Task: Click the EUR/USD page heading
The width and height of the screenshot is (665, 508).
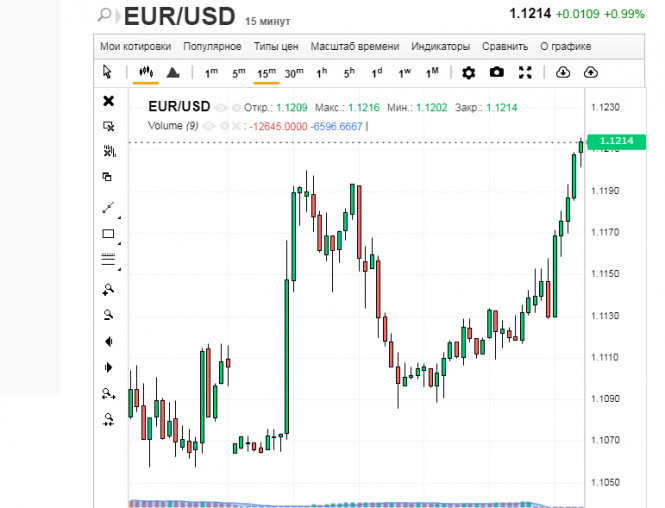Action: click(x=179, y=16)
